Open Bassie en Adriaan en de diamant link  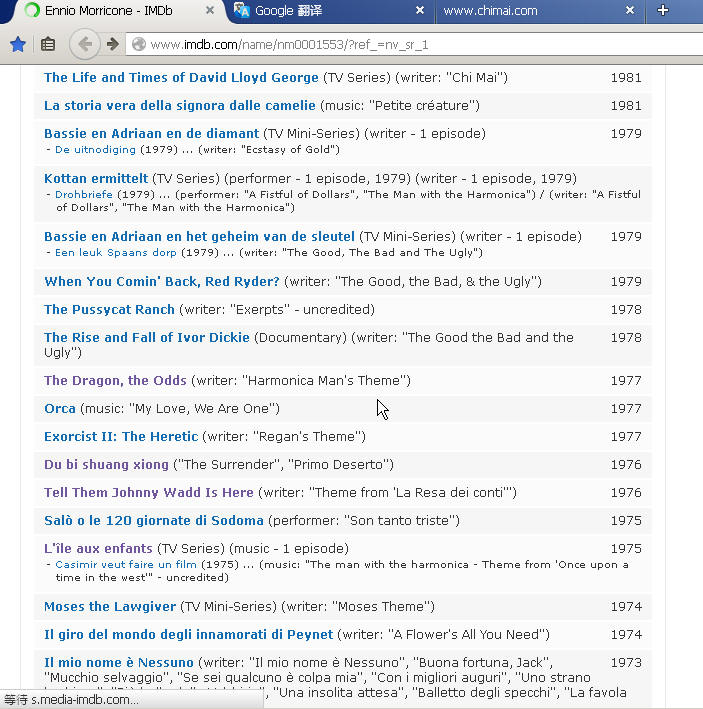pos(151,133)
